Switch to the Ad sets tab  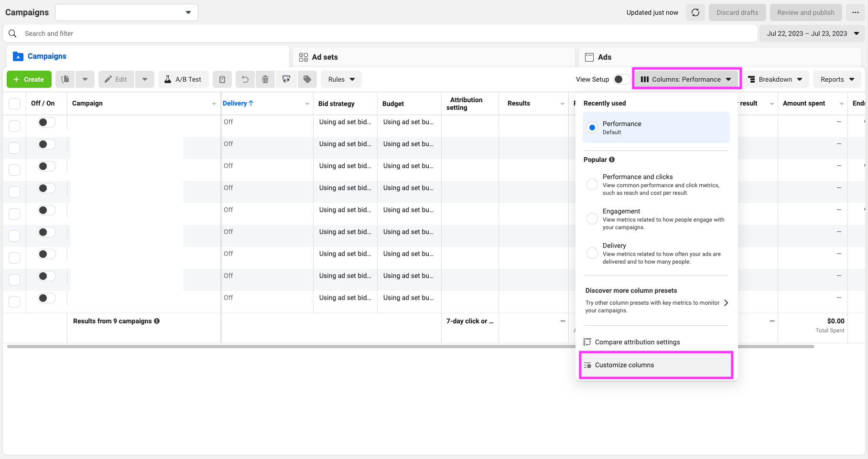pos(434,57)
